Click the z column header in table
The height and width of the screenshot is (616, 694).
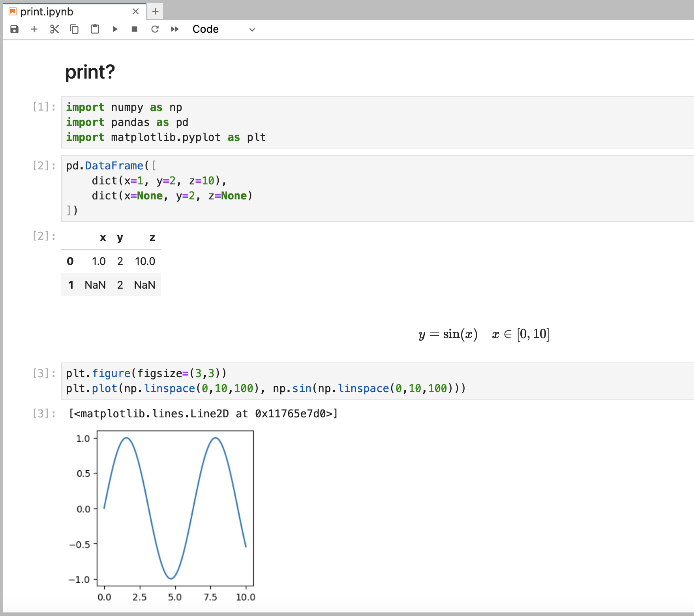pyautogui.click(x=152, y=237)
